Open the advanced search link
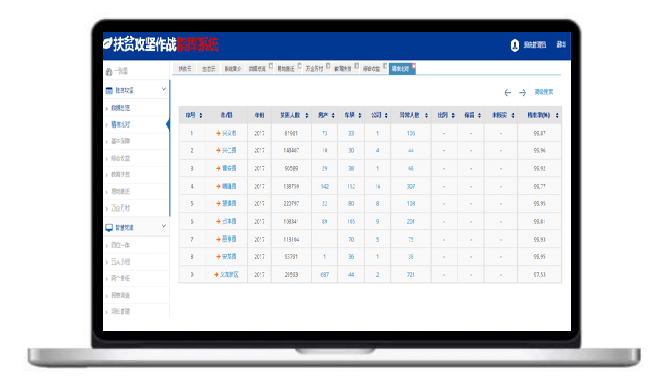Viewport: 669px width, 377px height. pos(544,92)
